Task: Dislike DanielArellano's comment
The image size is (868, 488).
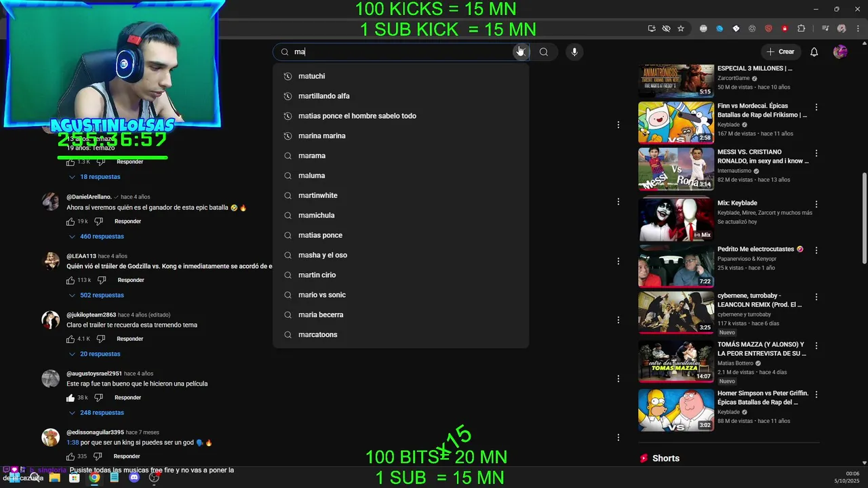Action: [98, 222]
